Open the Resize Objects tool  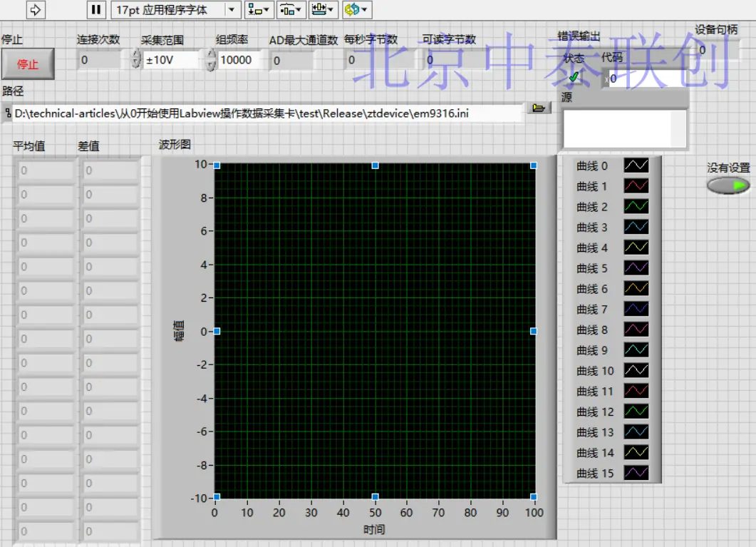(323, 9)
